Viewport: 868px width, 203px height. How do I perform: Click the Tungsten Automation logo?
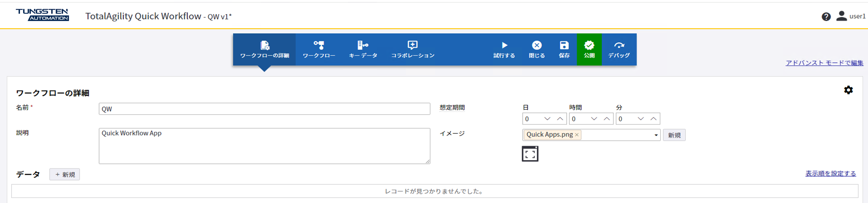pos(42,15)
